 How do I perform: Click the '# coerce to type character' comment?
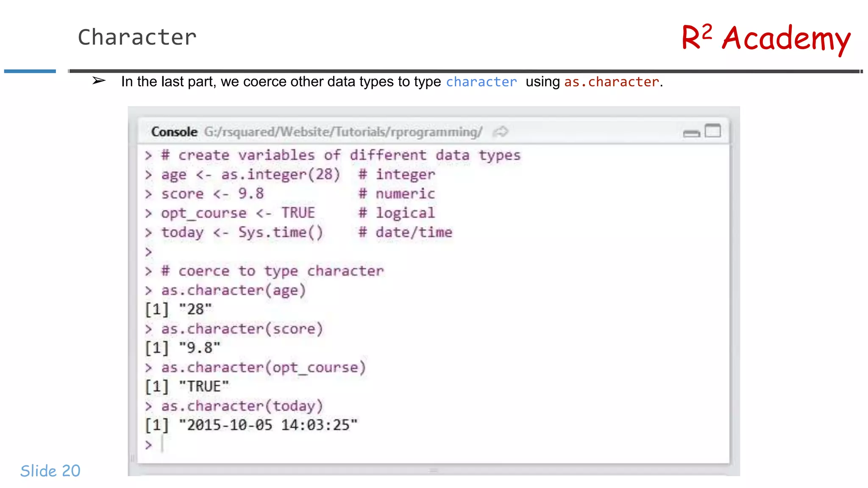pos(273,271)
